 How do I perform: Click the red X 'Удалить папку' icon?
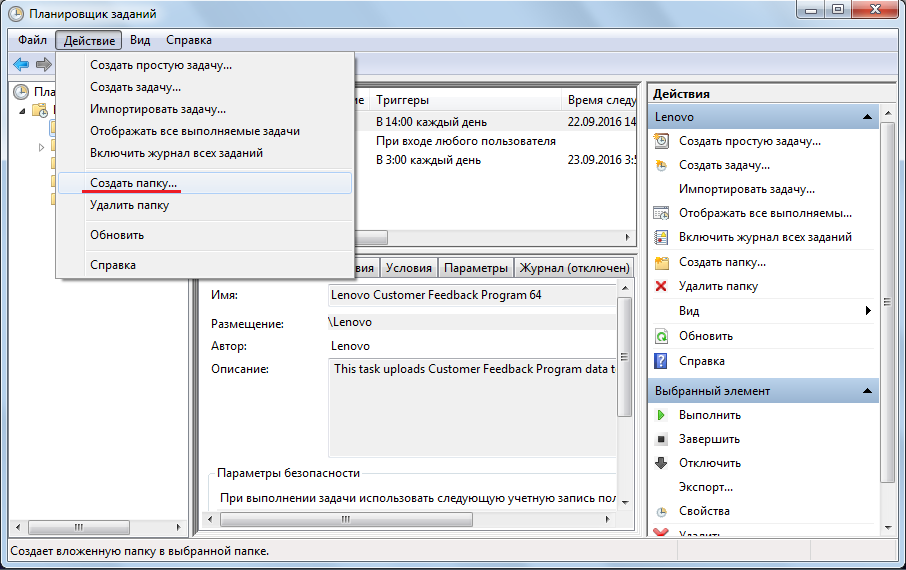tap(661, 286)
